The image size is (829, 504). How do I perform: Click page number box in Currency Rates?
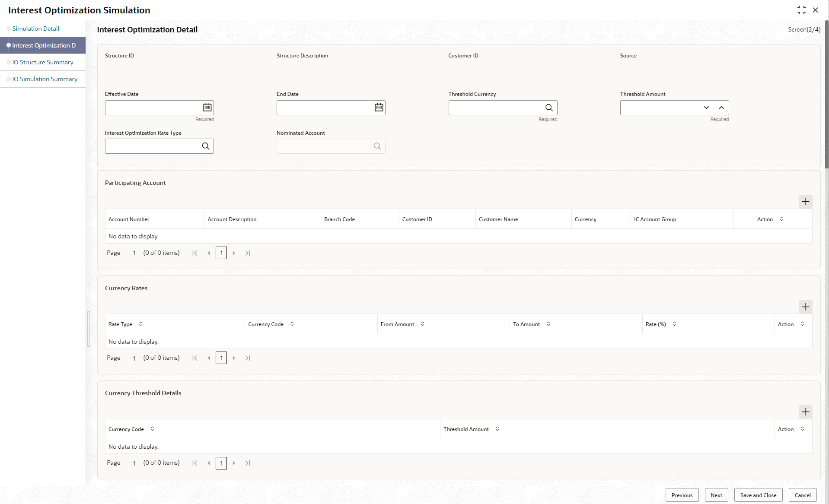point(221,358)
